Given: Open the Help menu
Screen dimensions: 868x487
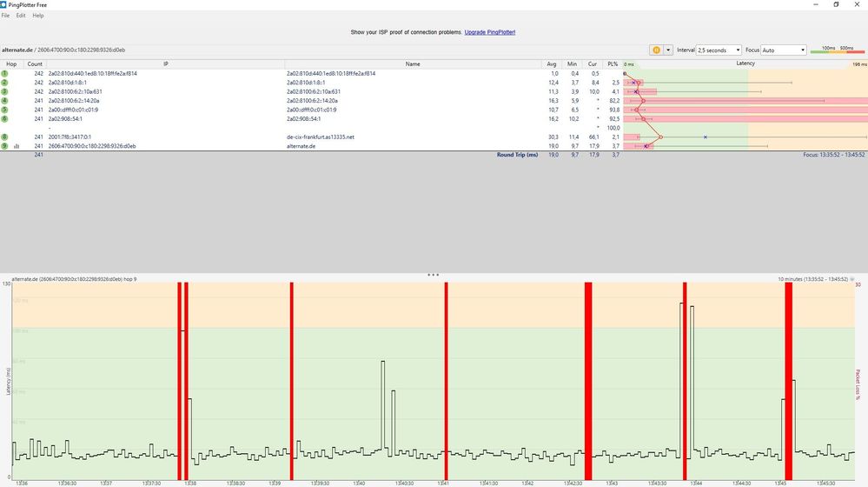Looking at the screenshot, I should (38, 16).
